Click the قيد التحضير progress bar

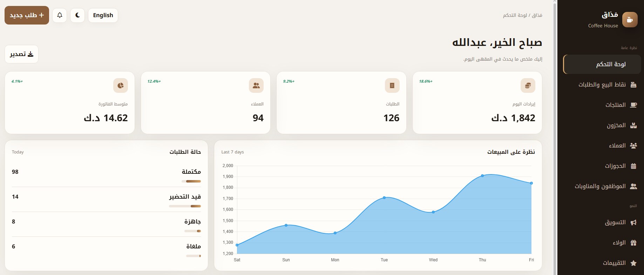[185, 206]
